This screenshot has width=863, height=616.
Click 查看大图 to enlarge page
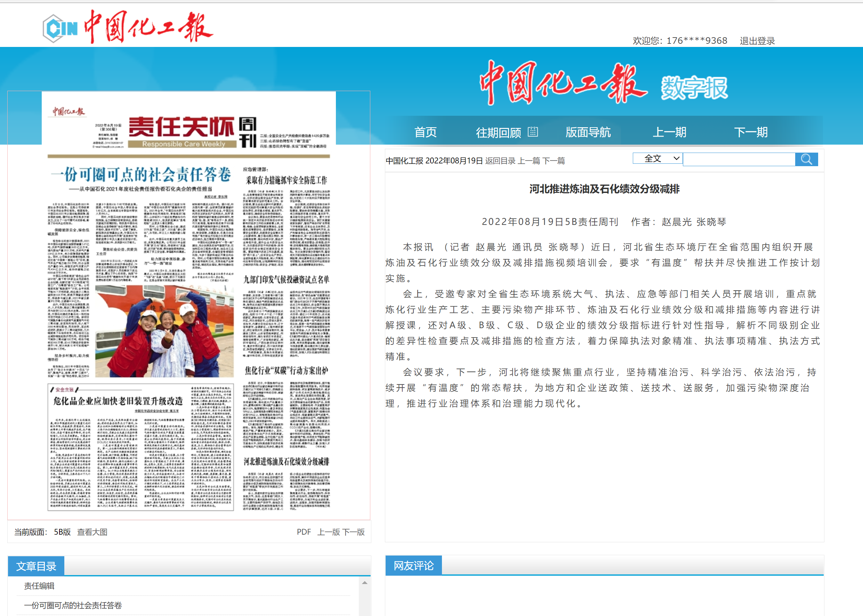pos(92,532)
